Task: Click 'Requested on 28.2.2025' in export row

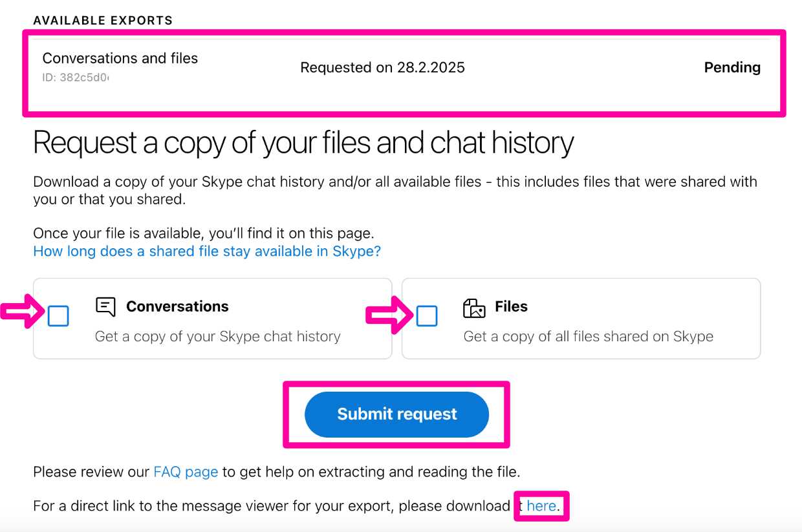Action: [383, 67]
